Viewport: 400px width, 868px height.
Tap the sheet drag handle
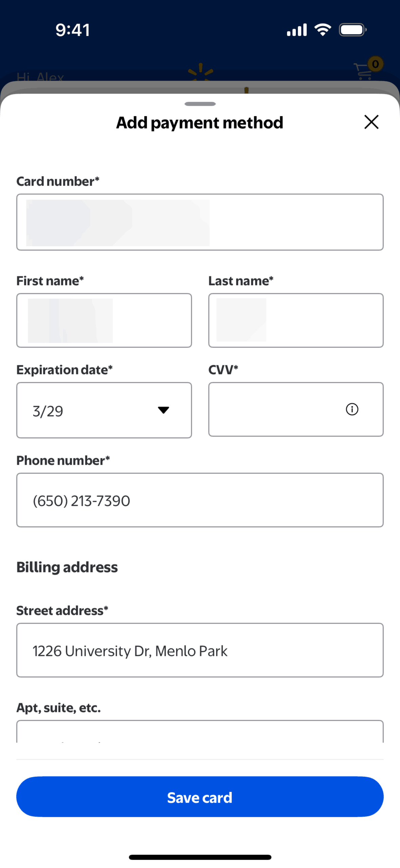[x=200, y=104]
